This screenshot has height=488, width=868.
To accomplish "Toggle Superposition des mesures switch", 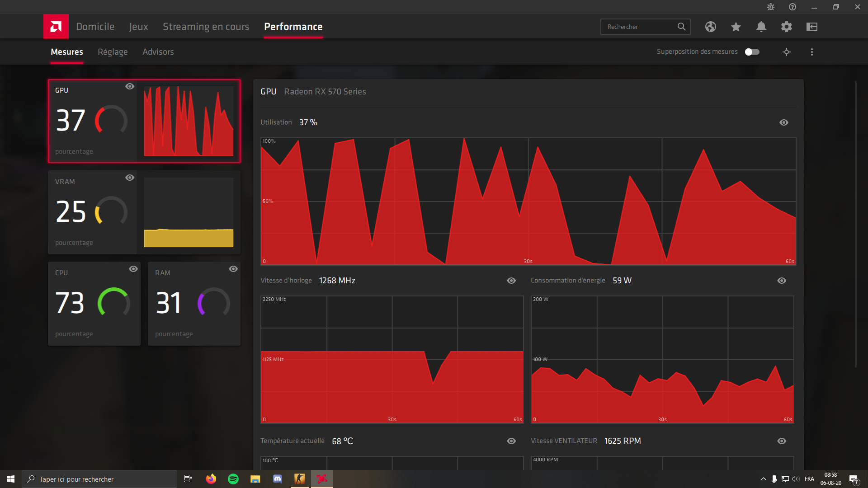I will coord(752,52).
